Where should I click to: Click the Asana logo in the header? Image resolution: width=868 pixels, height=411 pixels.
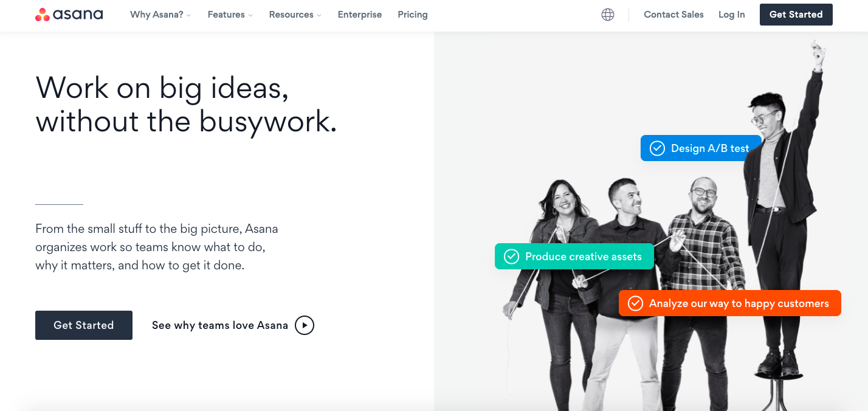(69, 15)
